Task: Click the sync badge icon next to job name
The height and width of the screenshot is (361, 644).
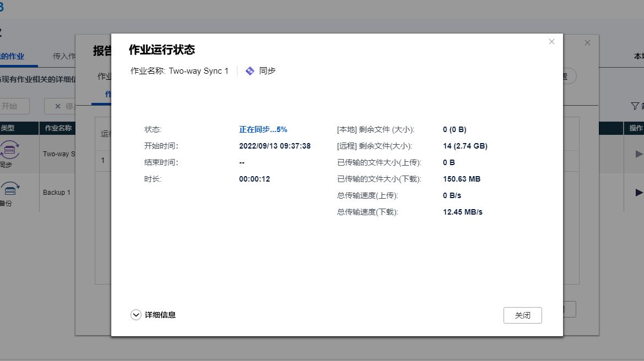Action: pyautogui.click(x=249, y=70)
